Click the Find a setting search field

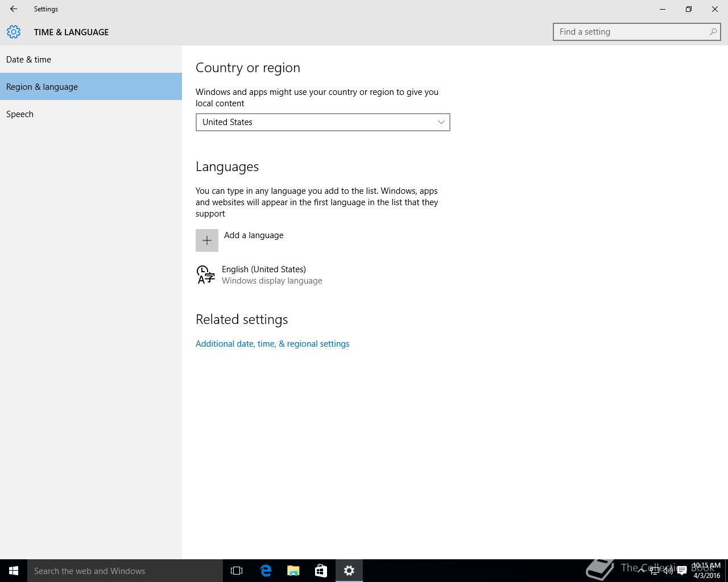pyautogui.click(x=631, y=32)
